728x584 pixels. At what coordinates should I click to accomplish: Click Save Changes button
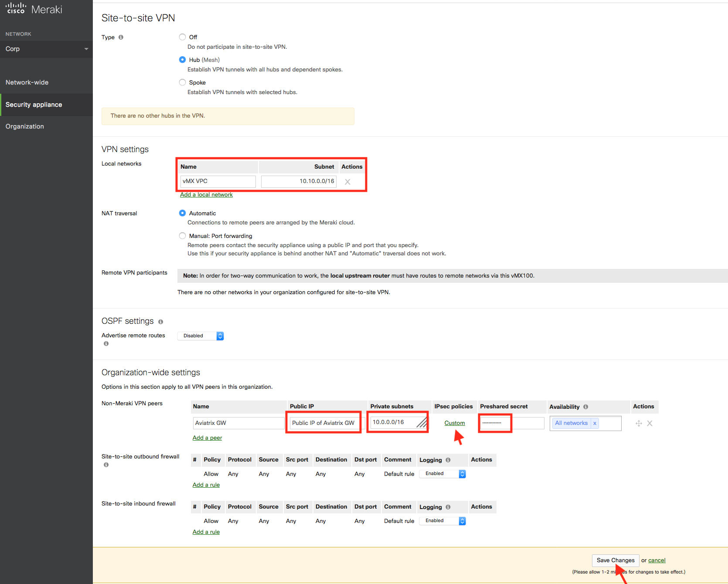(x=616, y=560)
